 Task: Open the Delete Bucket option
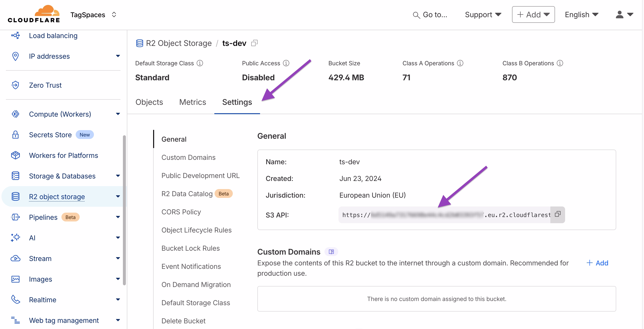[x=183, y=321]
